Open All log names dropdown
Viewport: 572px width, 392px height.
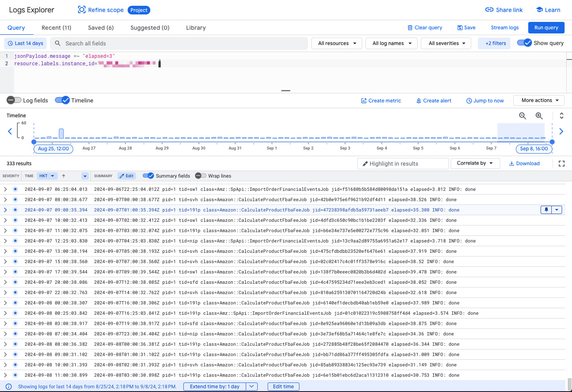pyautogui.click(x=392, y=43)
